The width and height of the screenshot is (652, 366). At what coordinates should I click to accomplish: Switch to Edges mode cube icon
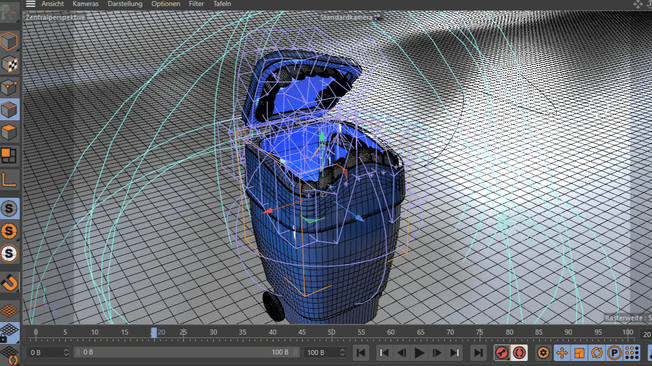9,109
